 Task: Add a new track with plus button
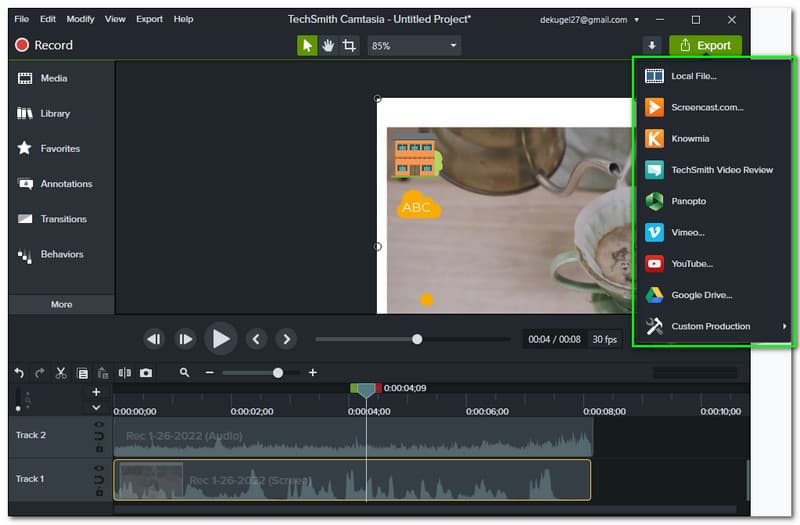pos(96,392)
